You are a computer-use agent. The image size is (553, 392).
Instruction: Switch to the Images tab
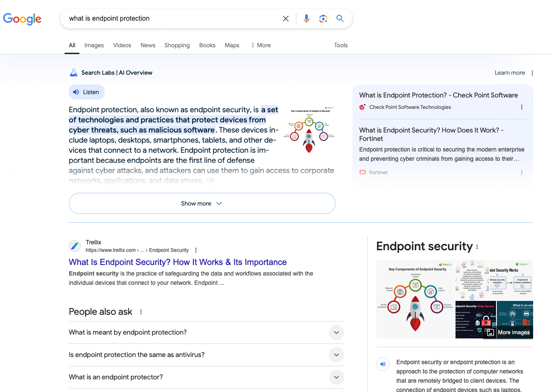[x=94, y=45]
